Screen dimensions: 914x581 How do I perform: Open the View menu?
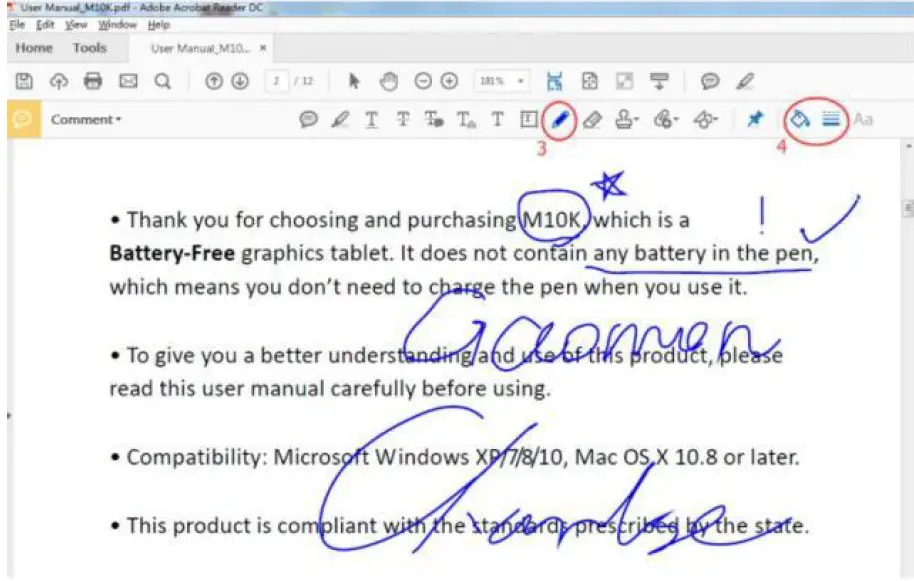pyautogui.click(x=76, y=24)
